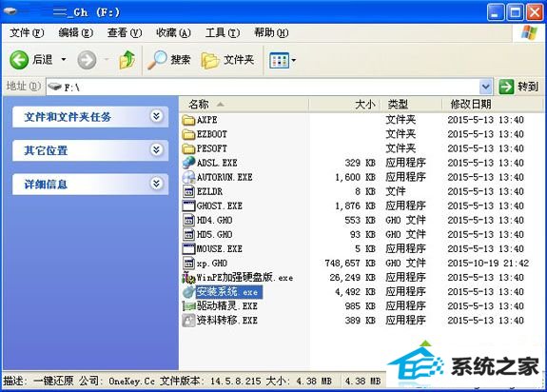Select the WinPE加强硬盘版.exe icon
547x392 pixels.
click(x=188, y=278)
